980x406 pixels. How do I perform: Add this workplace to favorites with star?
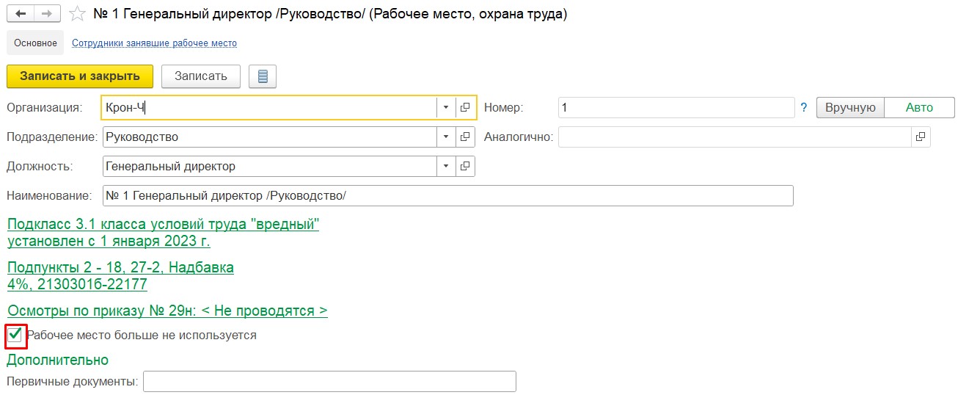point(77,14)
